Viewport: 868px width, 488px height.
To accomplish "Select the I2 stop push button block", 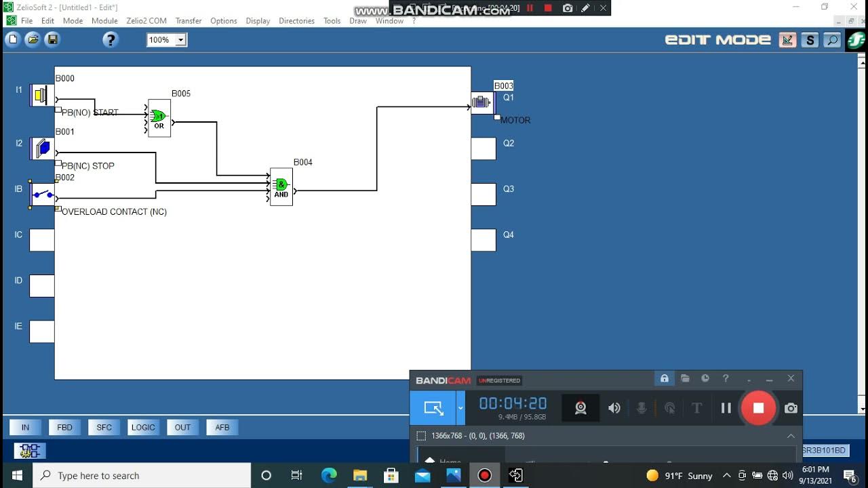I will pyautogui.click(x=42, y=148).
